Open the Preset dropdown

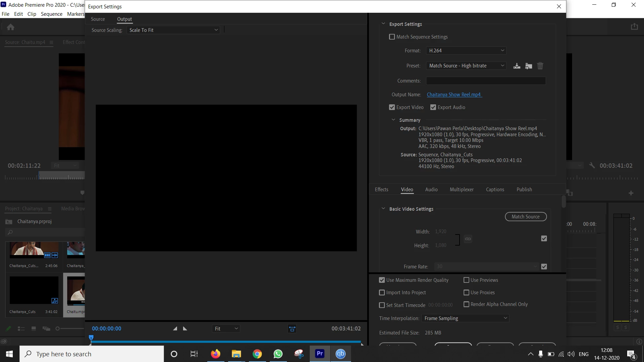466,66
